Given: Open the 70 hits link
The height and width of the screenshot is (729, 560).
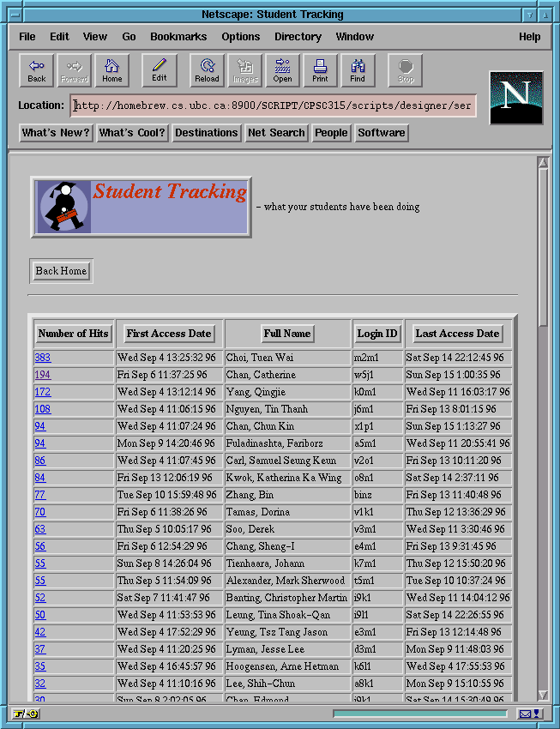Looking at the screenshot, I should [40, 512].
